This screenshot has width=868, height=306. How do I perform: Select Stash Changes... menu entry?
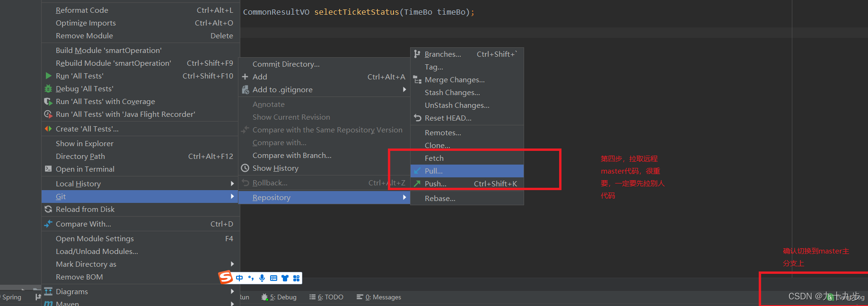click(x=467, y=92)
